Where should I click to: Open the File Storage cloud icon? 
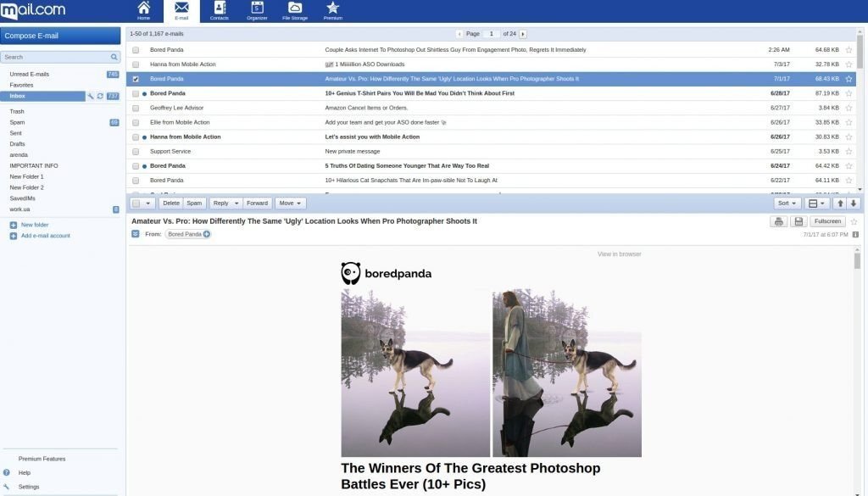coord(295,10)
